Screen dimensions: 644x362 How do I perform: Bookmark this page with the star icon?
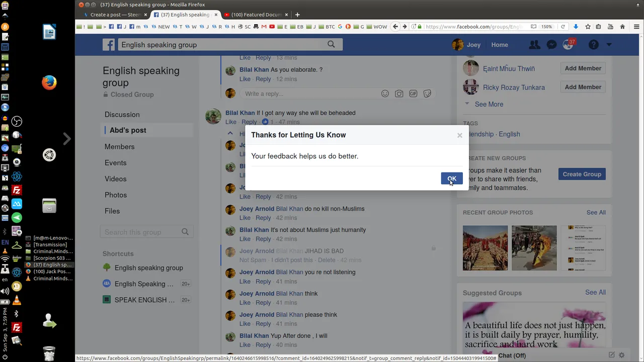click(587, 27)
